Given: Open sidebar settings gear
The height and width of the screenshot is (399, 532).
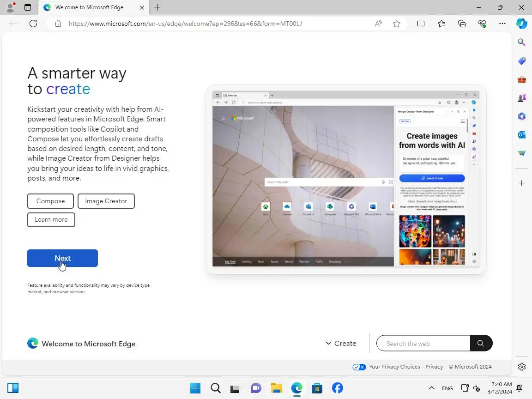Looking at the screenshot, I should 522,367.
